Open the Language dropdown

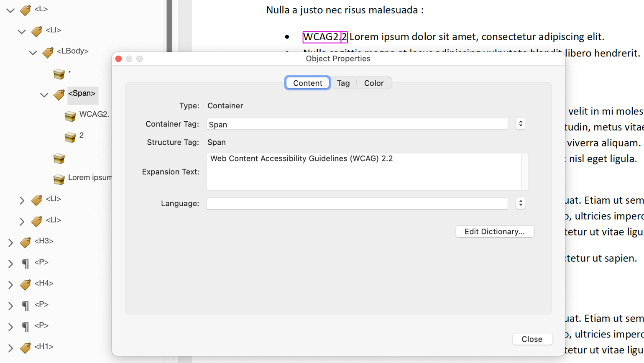[x=520, y=203]
